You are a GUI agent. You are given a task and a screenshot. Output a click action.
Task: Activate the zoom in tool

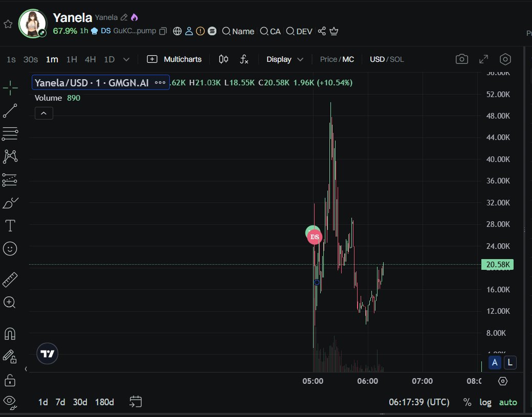(10, 303)
